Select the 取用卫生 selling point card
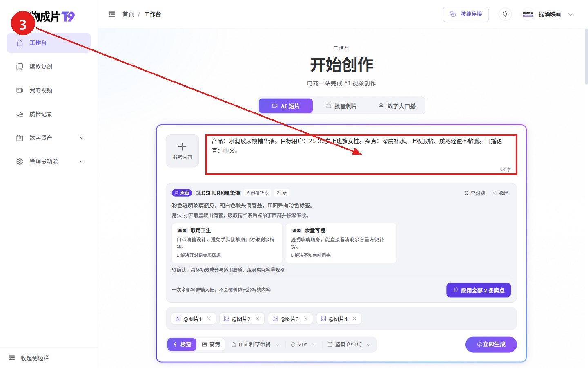The height and width of the screenshot is (368, 588). coord(227,243)
